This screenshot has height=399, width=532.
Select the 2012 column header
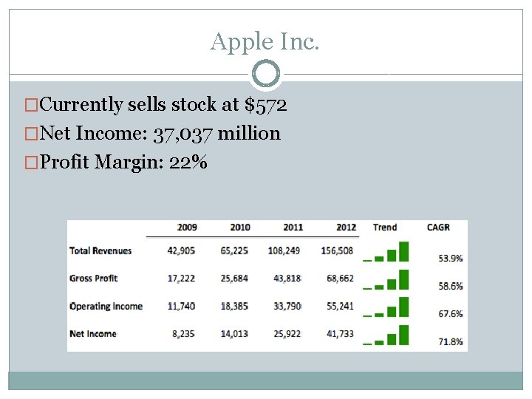[346, 228]
